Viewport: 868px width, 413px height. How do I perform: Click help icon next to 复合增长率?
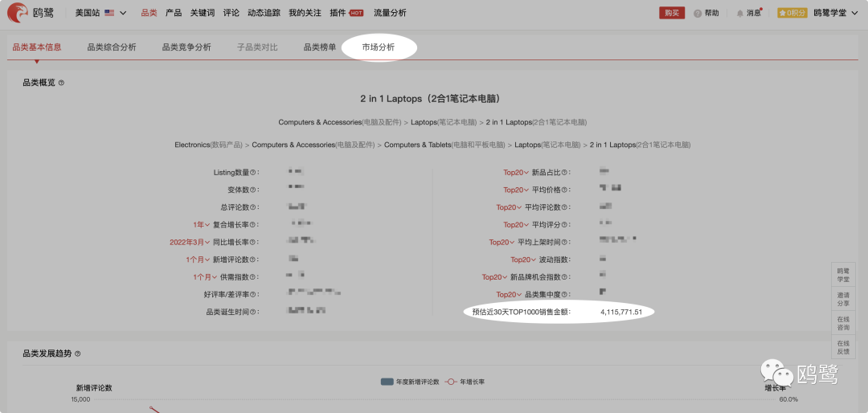tap(253, 225)
